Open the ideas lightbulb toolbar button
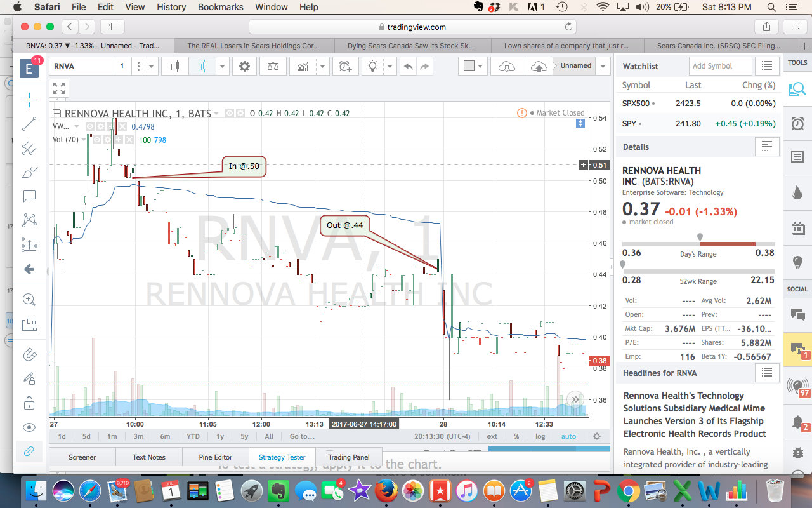This screenshot has width=812, height=508. click(373, 66)
